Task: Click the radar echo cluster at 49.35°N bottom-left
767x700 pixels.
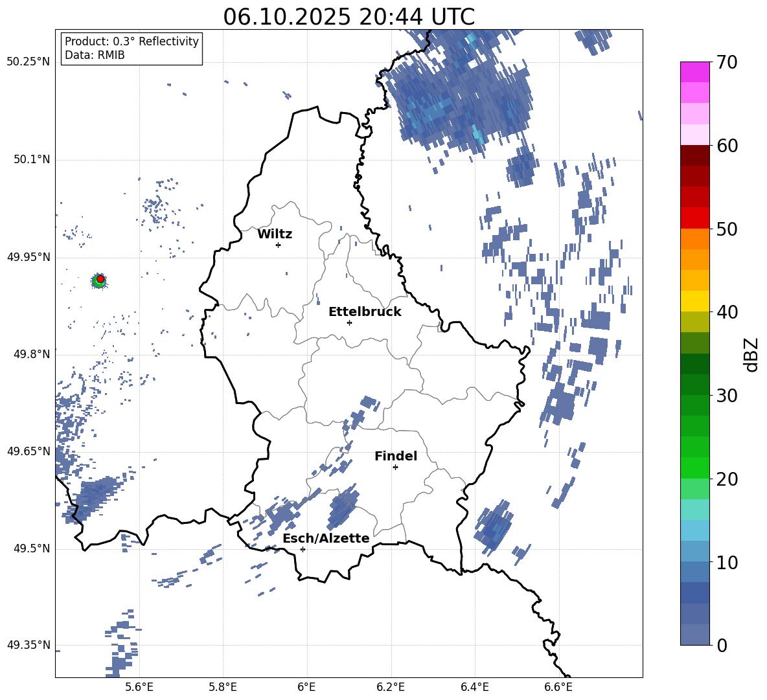Action: (121, 644)
